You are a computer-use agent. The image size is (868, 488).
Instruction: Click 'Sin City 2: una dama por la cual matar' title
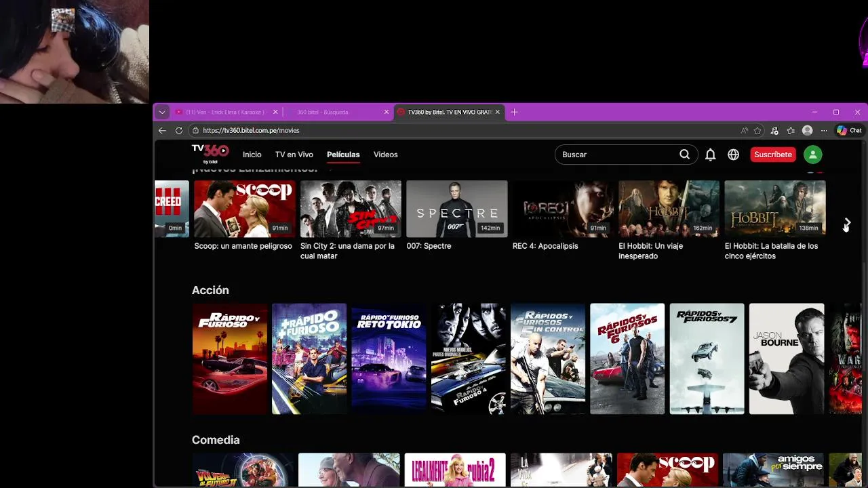point(347,251)
